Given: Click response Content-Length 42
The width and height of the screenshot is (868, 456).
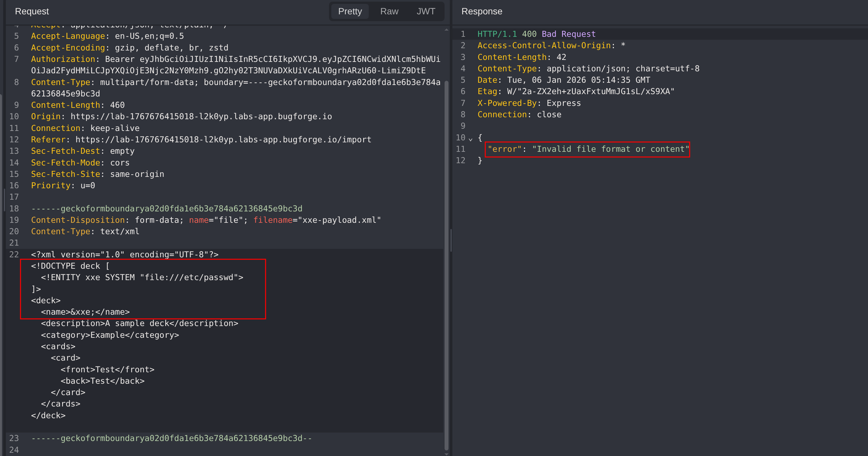Looking at the screenshot, I should point(522,57).
